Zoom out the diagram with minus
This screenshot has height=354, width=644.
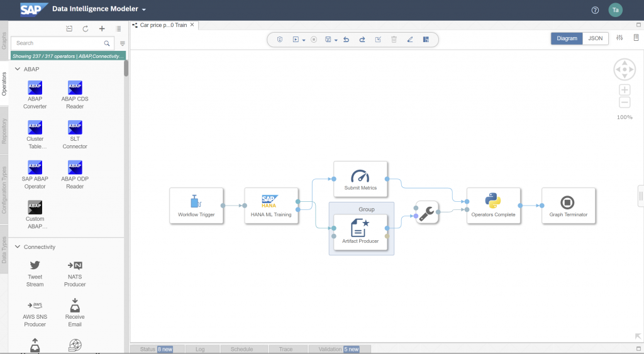point(625,102)
